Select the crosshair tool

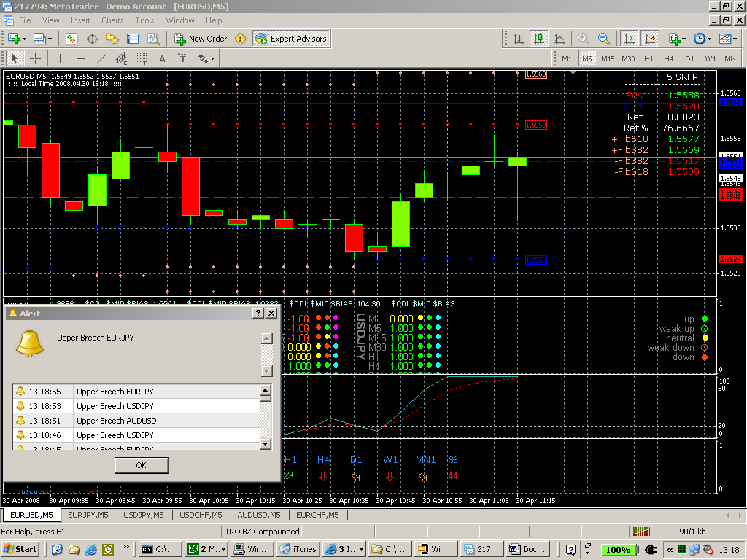coord(35,58)
